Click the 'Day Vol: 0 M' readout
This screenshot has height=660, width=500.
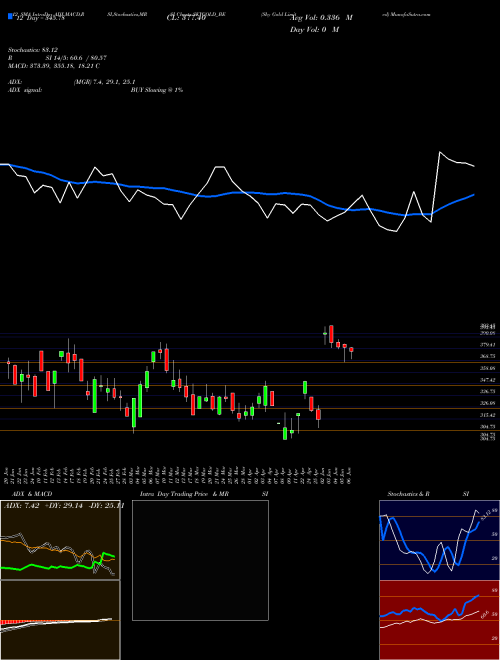(x=314, y=30)
